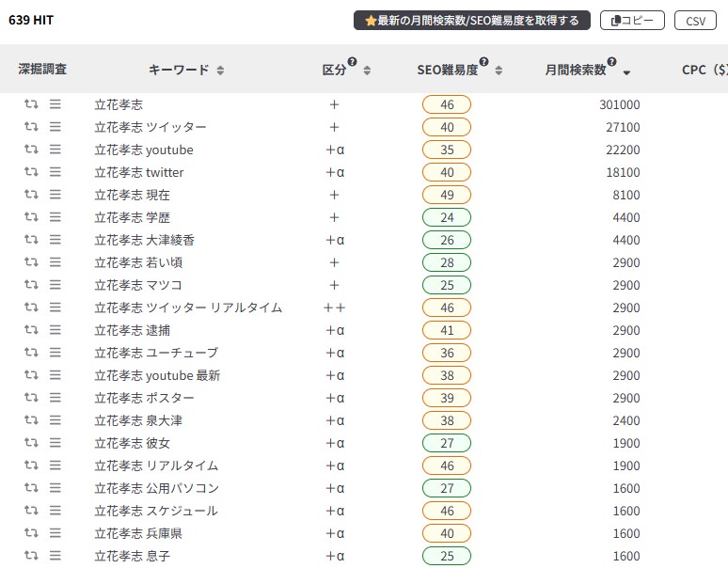Screen dimensions: 728x568
Task: Click help icon next to SEO難易度 header
Action: click(483, 63)
